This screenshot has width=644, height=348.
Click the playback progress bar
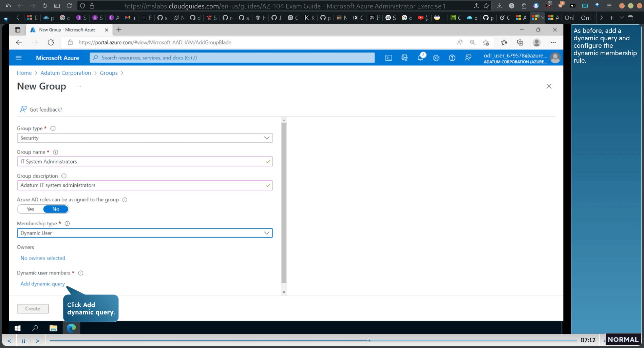pyautogui.click(x=313, y=340)
